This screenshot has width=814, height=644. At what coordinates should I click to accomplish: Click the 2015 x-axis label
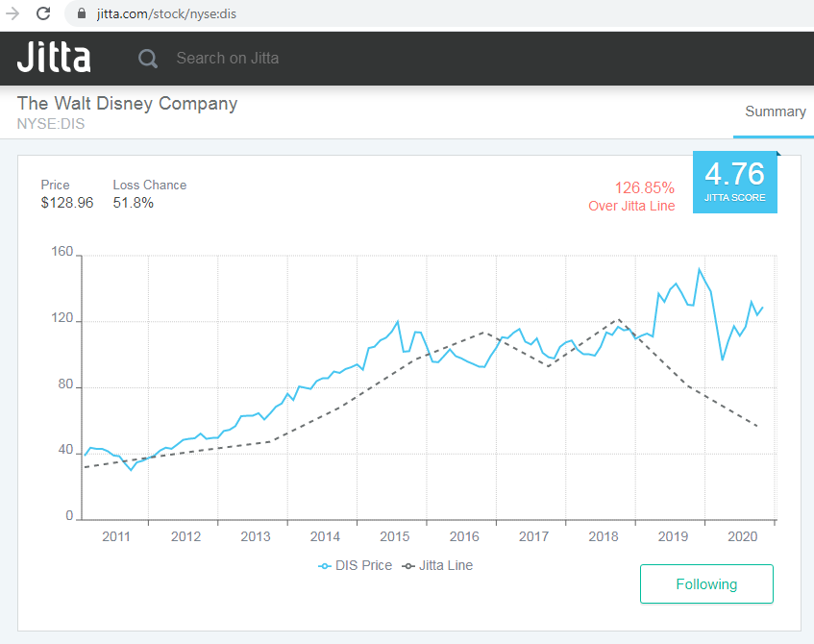pos(395,536)
